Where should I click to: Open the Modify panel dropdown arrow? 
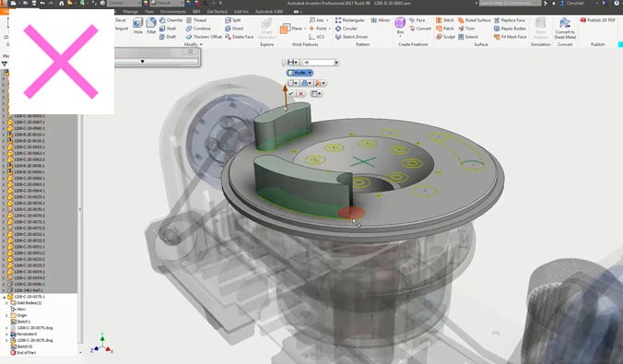pos(201,44)
